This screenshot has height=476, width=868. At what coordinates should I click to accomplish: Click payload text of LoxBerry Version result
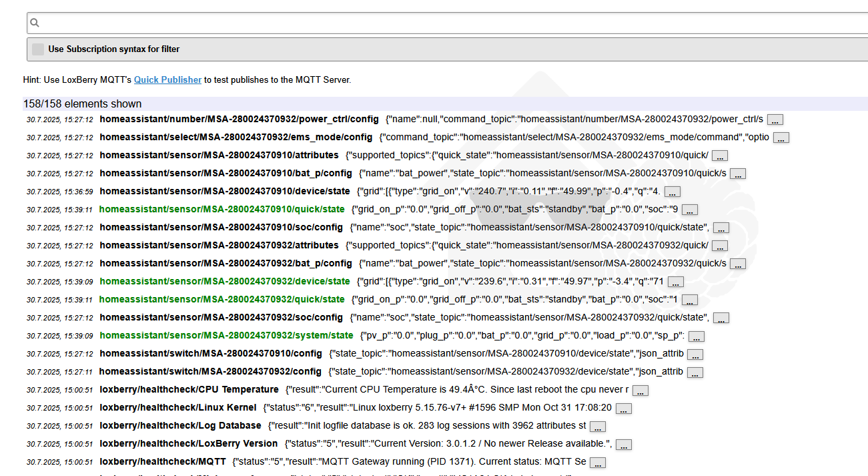tap(448, 443)
